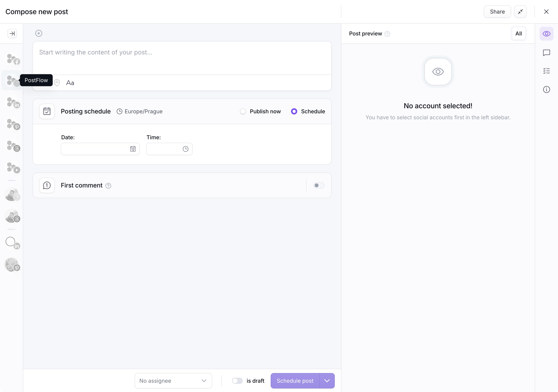The height and width of the screenshot is (392, 558).
Task: Click the Share button
Action: coord(497,12)
